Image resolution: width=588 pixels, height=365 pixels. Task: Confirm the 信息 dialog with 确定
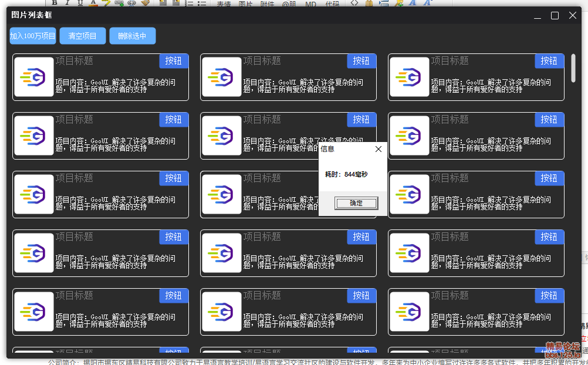[x=356, y=203]
